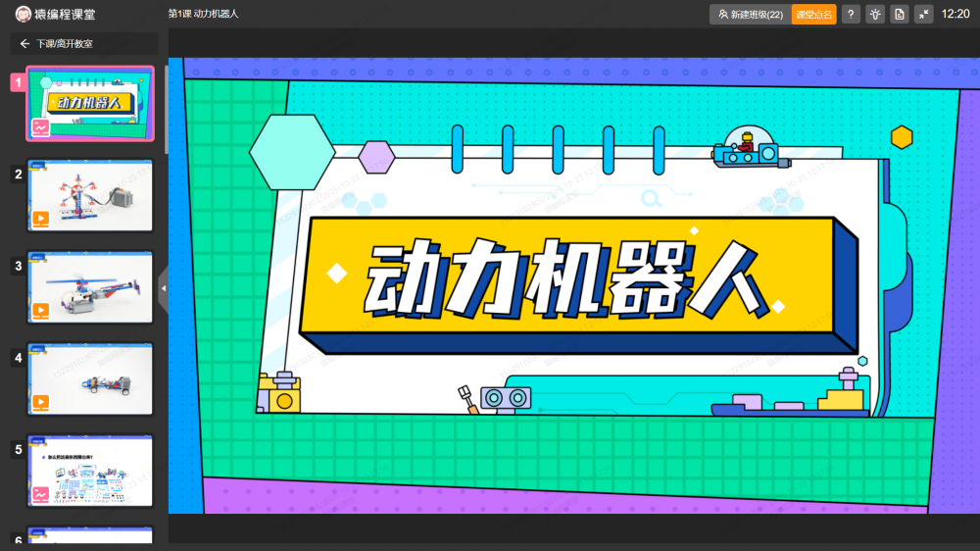Select slide 2 ferris wheel thumbnail
This screenshot has width=980, height=551.
[90, 194]
